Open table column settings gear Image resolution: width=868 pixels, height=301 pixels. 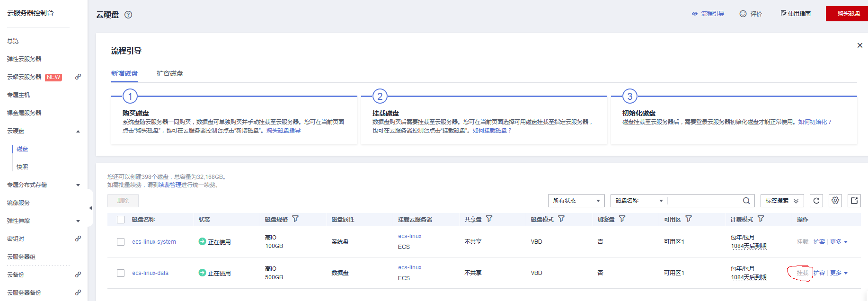tap(835, 201)
